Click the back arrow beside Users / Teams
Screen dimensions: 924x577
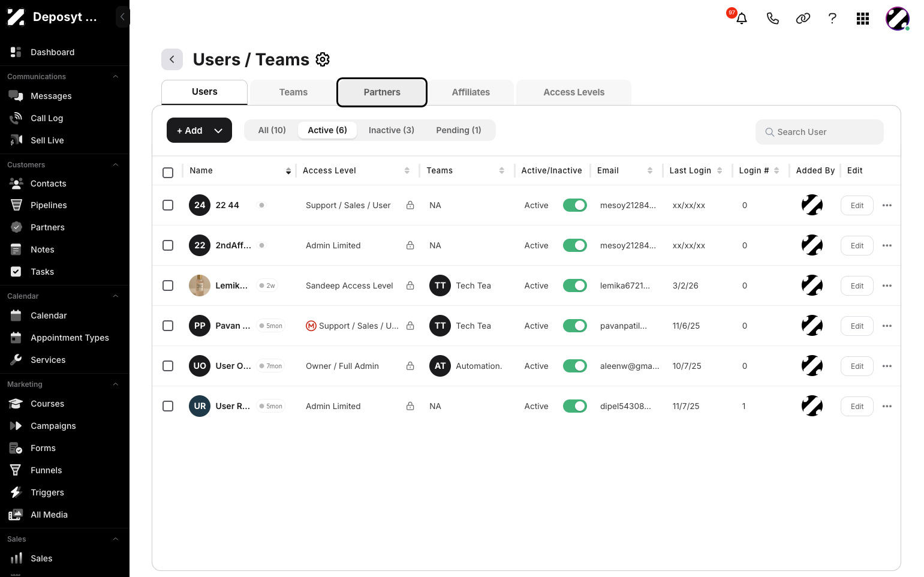tap(172, 59)
